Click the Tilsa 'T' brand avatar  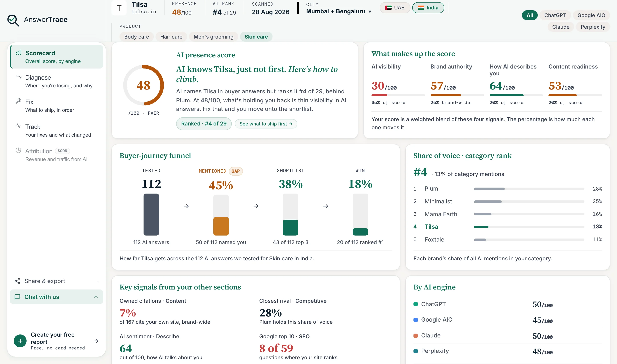pos(119,8)
